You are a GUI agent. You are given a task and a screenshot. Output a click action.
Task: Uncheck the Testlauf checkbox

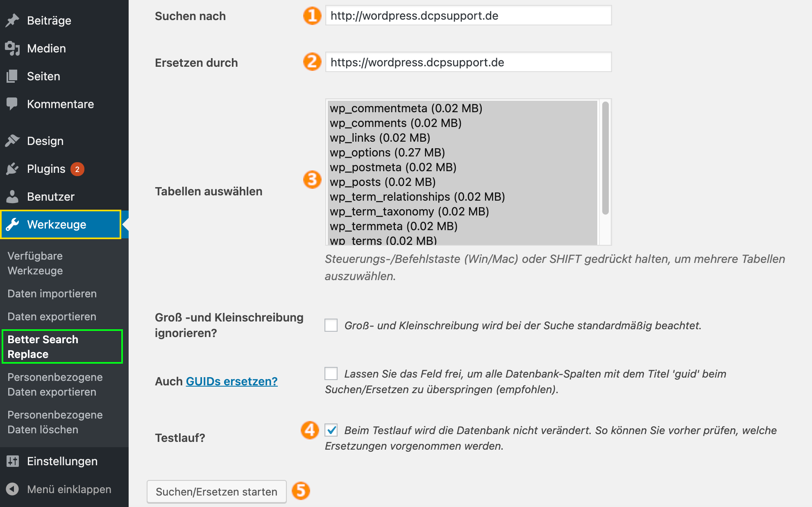331,430
